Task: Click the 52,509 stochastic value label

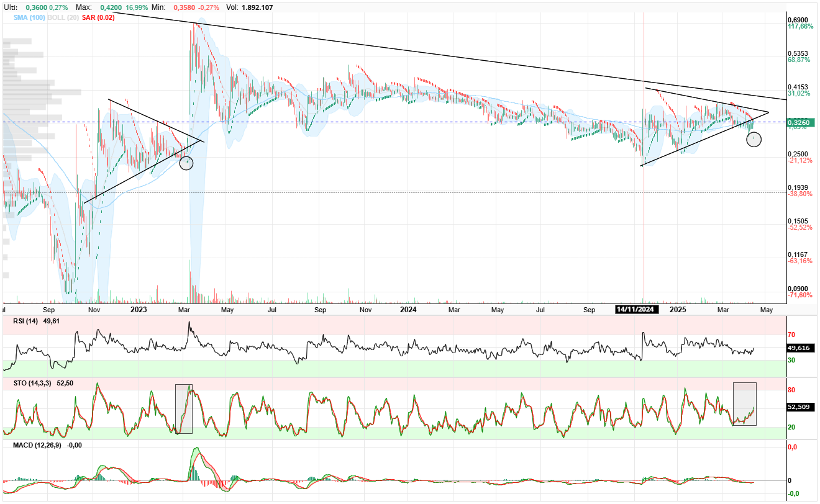Action: [x=798, y=408]
